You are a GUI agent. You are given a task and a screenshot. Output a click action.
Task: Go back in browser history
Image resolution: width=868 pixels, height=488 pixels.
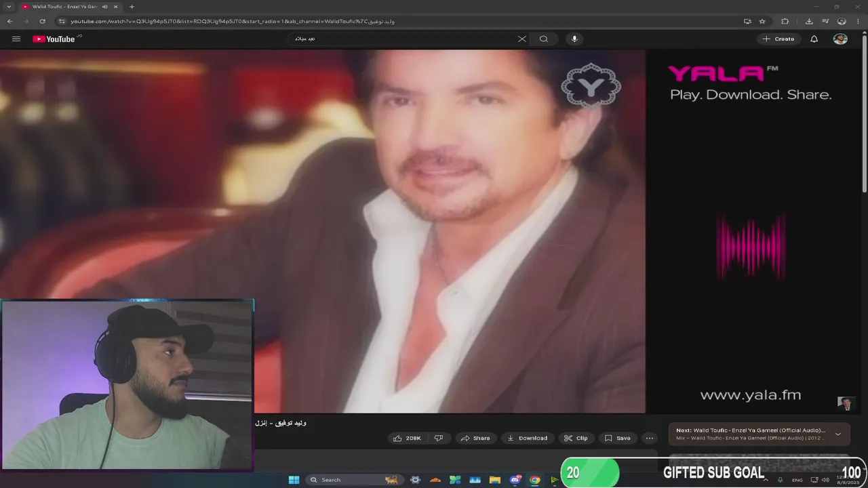10,21
